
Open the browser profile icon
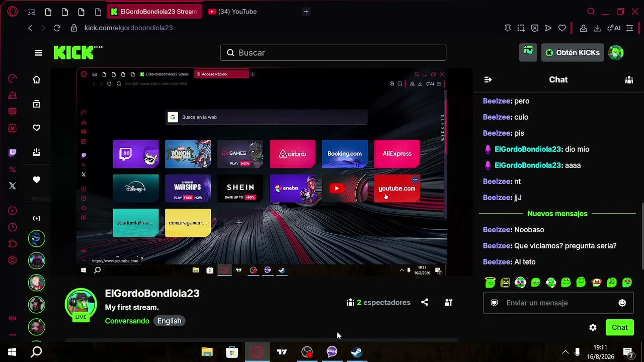(x=584, y=28)
